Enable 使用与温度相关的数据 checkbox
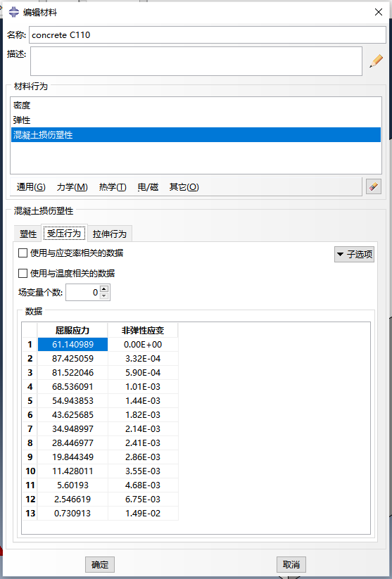Viewport: 392px width, 579px height. [x=23, y=273]
